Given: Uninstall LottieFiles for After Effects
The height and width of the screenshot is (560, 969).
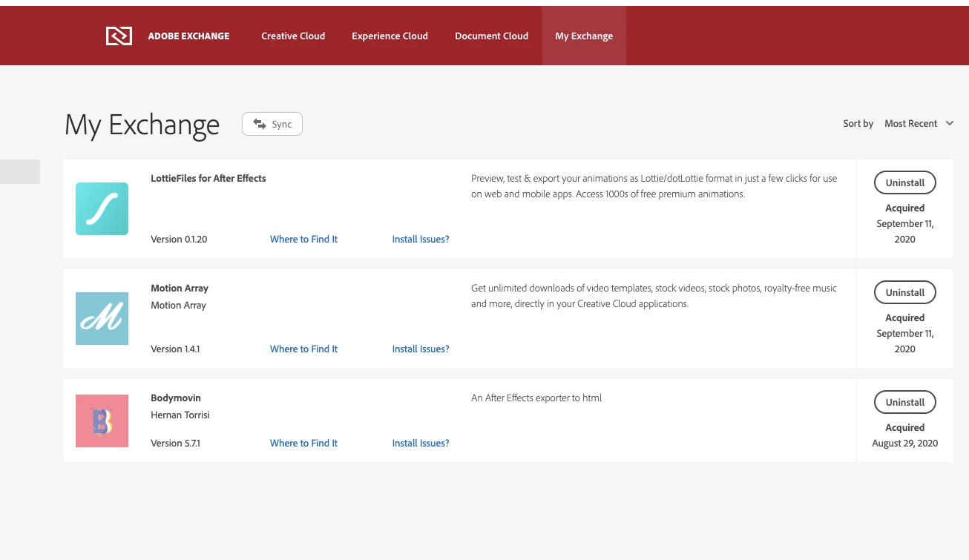Looking at the screenshot, I should (905, 182).
